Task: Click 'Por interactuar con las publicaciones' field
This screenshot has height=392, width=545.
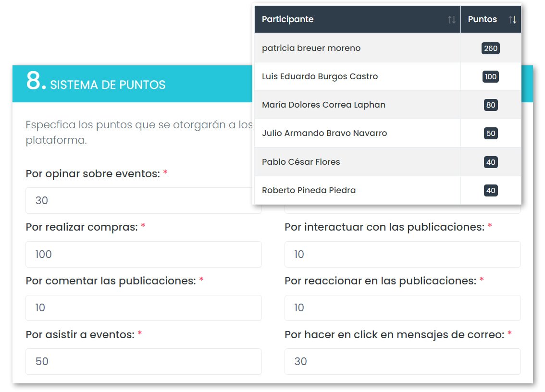Action: (x=402, y=254)
